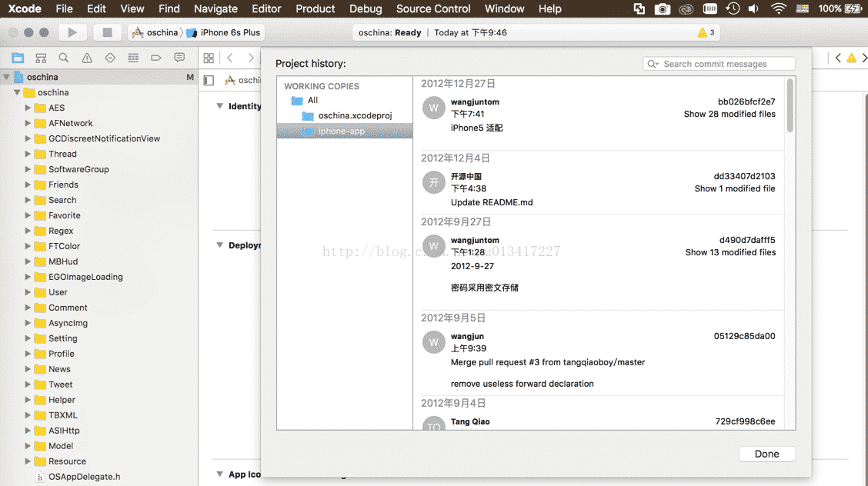Expand the Thread folder
Screen dimensions: 868x486
(x=28, y=154)
